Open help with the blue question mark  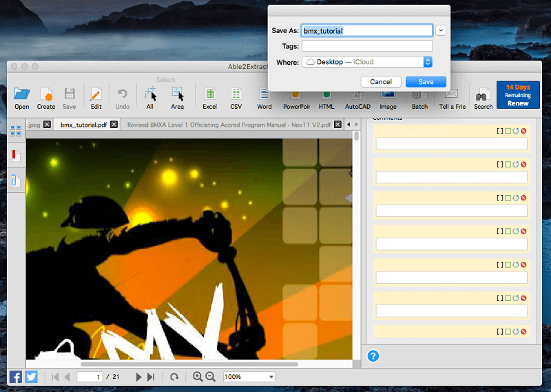[373, 356]
